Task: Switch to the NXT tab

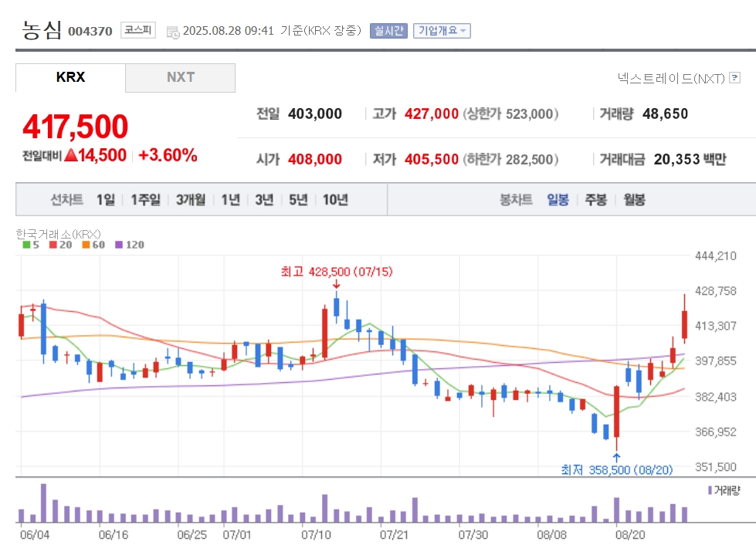Action: tap(181, 77)
